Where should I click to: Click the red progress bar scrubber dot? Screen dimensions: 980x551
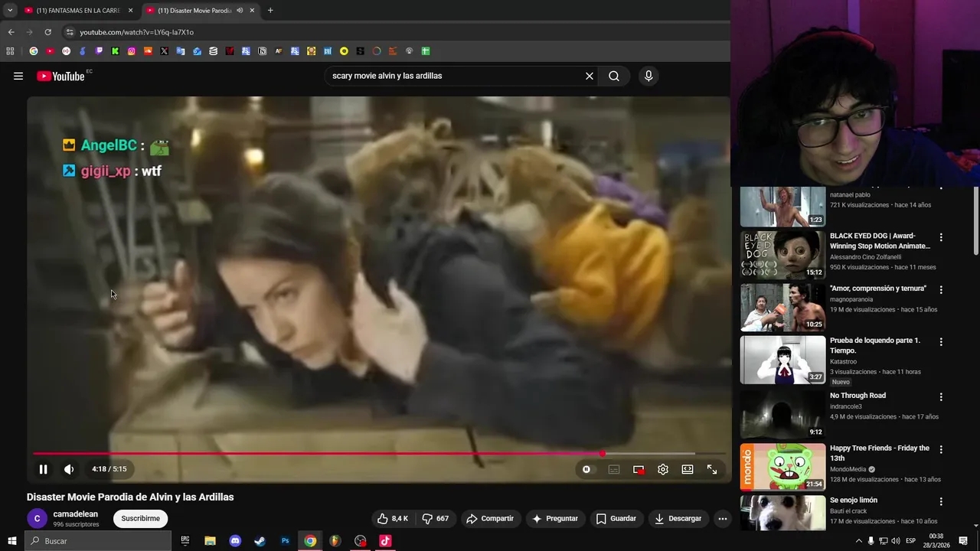603,454
